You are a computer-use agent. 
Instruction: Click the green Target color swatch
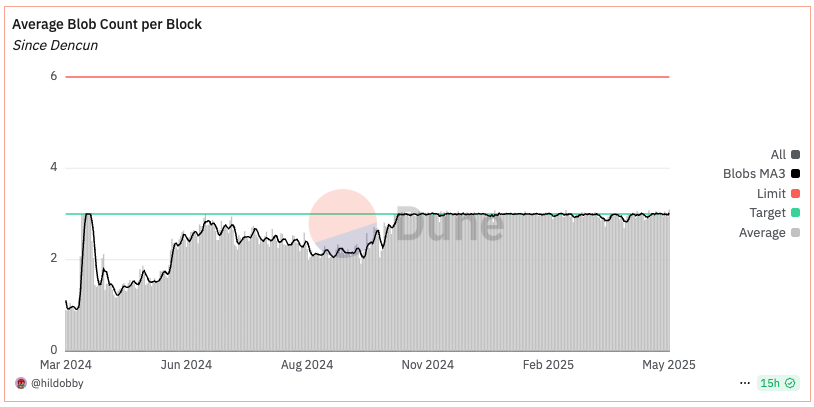coord(795,213)
